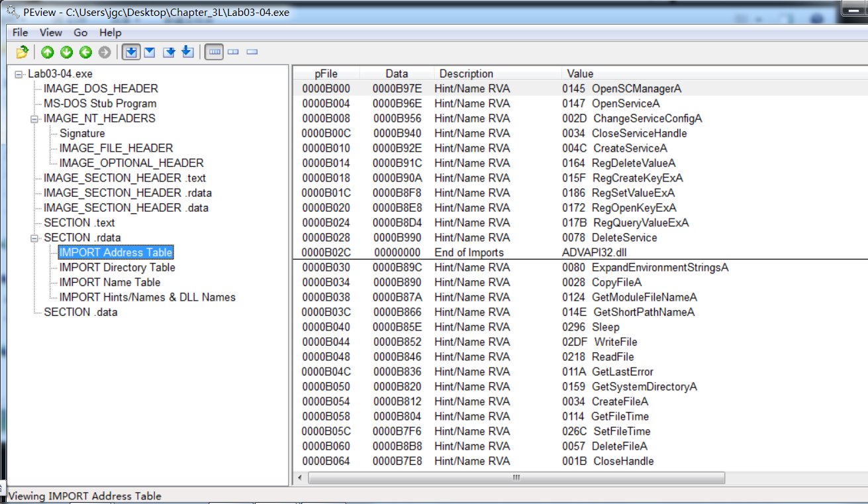Click the pFile column header
The height and width of the screenshot is (504, 868).
[x=326, y=74]
